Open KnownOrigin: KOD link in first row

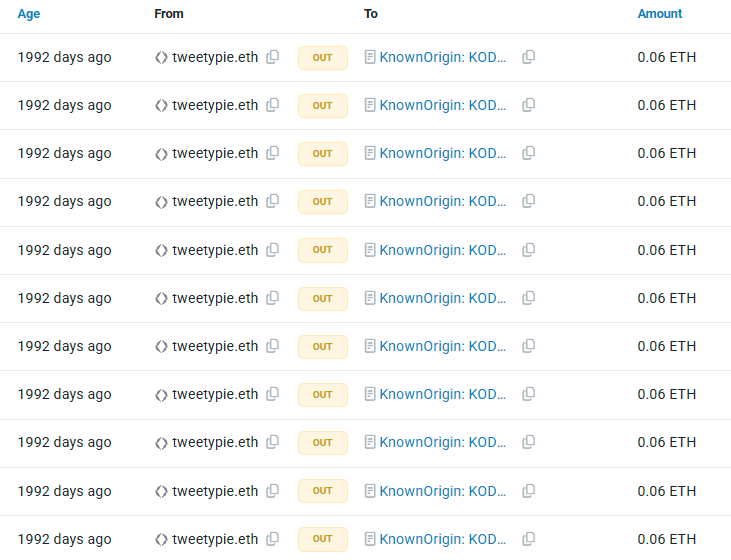pos(442,57)
